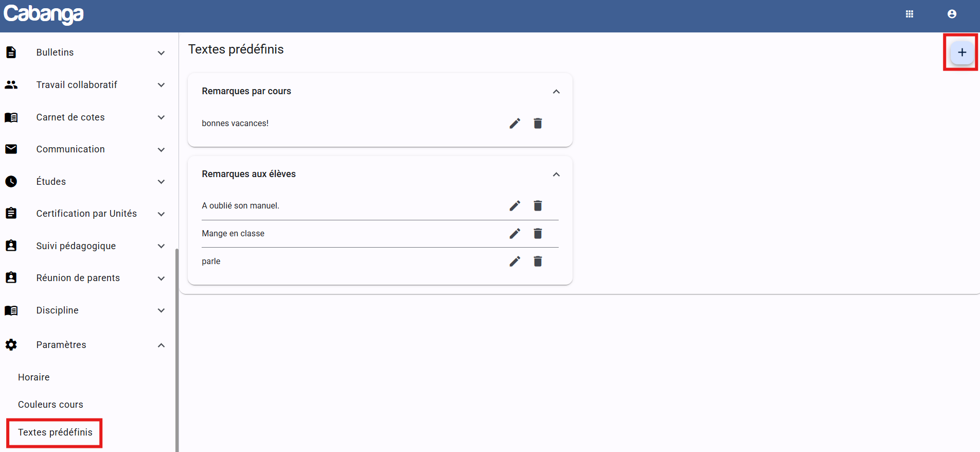Viewport: 980px width, 452px height.
Task: Collapse the Paramètres menu chevron
Action: pos(161,345)
